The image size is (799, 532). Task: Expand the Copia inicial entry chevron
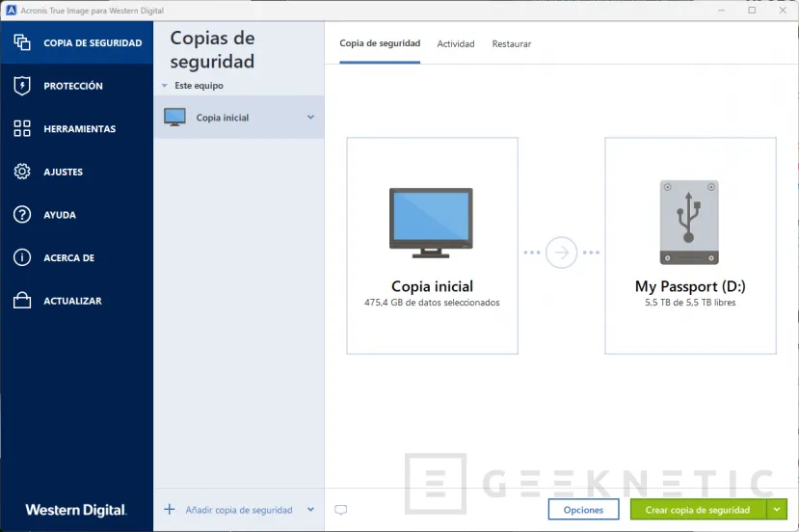(x=310, y=118)
